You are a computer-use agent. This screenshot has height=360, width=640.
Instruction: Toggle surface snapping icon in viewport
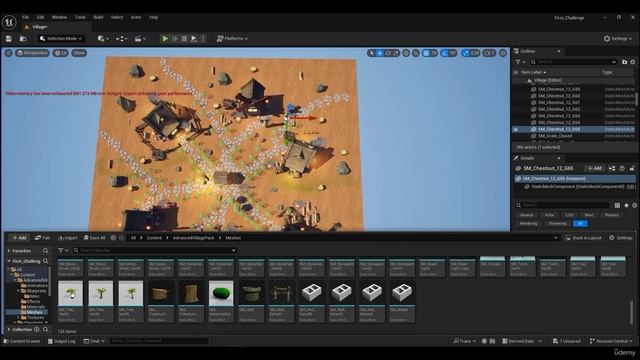coord(416,53)
